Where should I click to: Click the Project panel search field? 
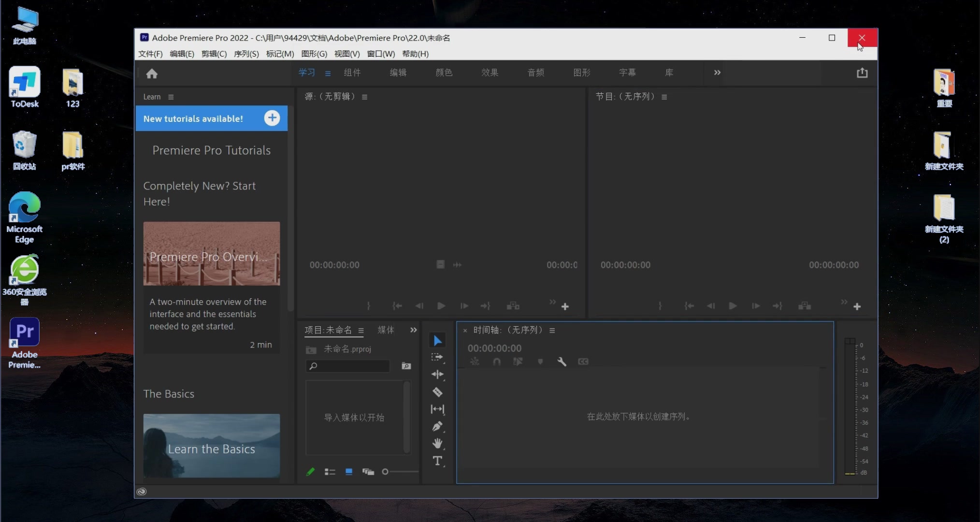coord(347,366)
